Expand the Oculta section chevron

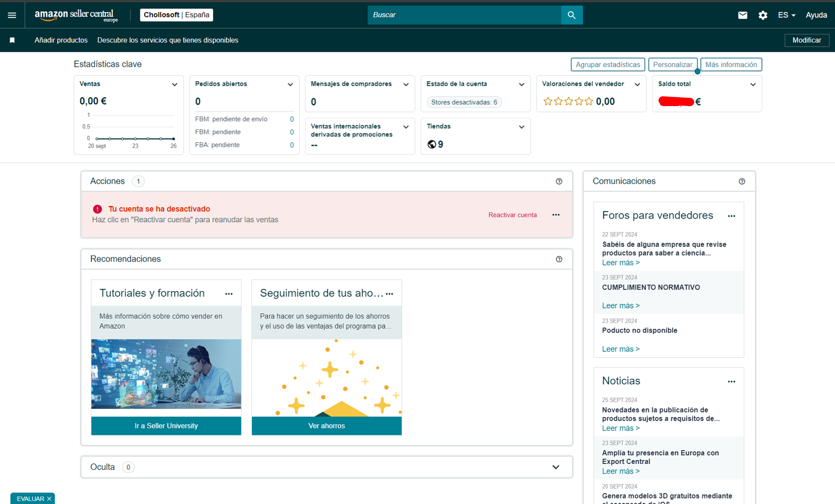[x=556, y=467]
